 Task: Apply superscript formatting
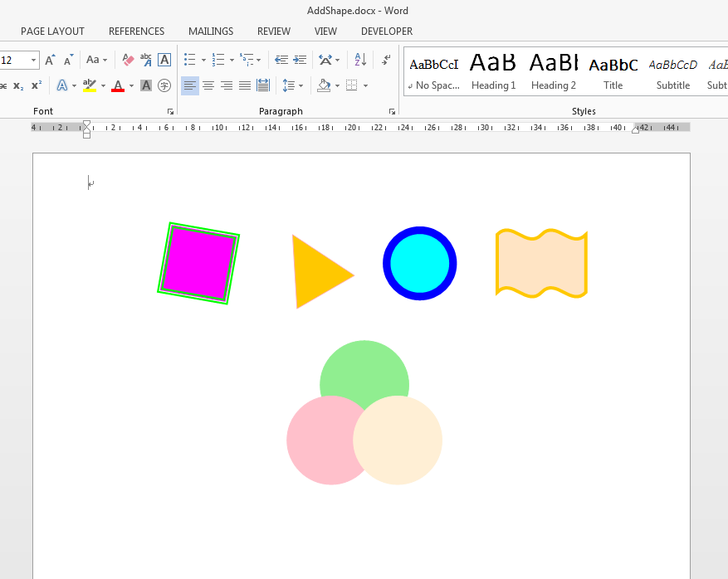coord(37,85)
